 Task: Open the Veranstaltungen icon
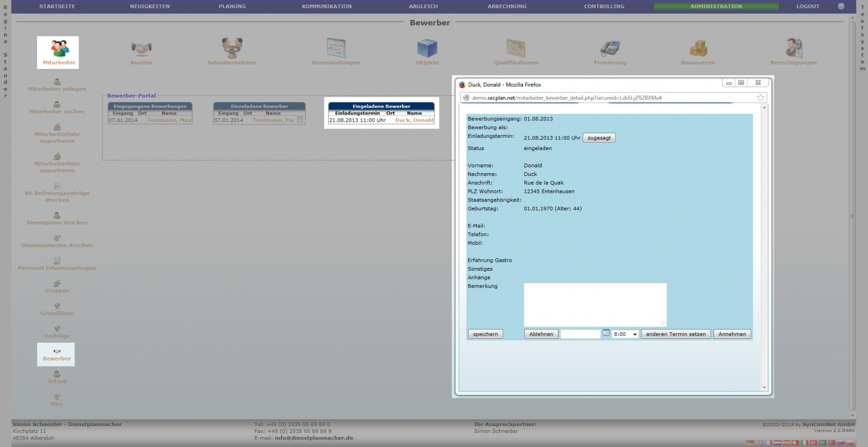[336, 48]
